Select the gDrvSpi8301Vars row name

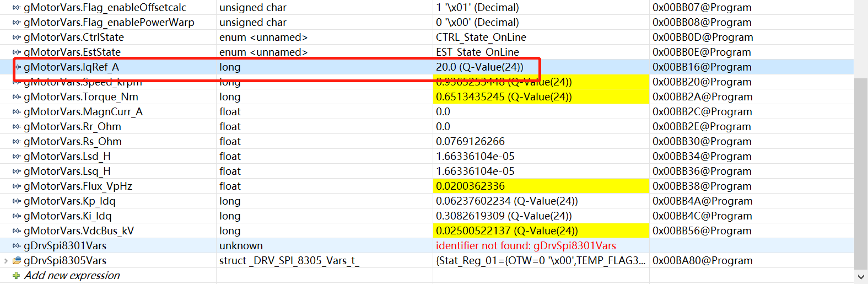point(65,246)
